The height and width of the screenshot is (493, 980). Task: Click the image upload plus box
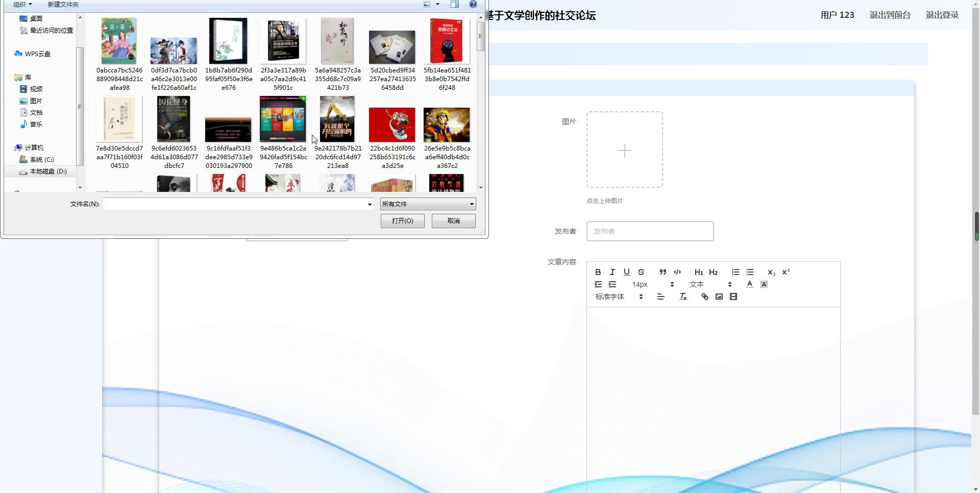[624, 150]
